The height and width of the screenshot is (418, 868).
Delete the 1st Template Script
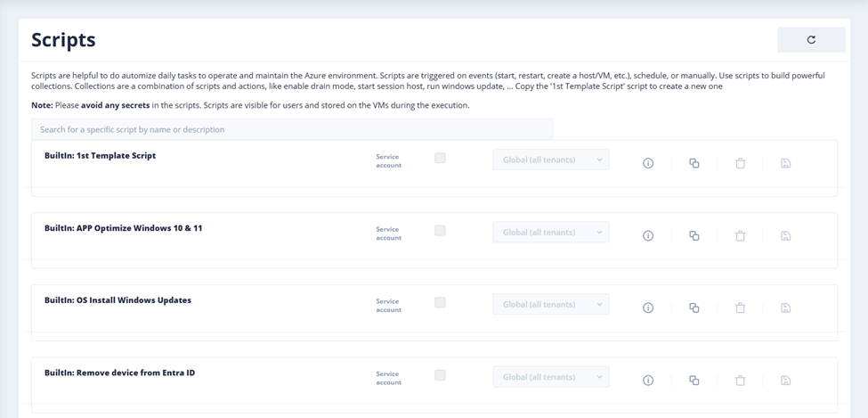[x=740, y=163]
